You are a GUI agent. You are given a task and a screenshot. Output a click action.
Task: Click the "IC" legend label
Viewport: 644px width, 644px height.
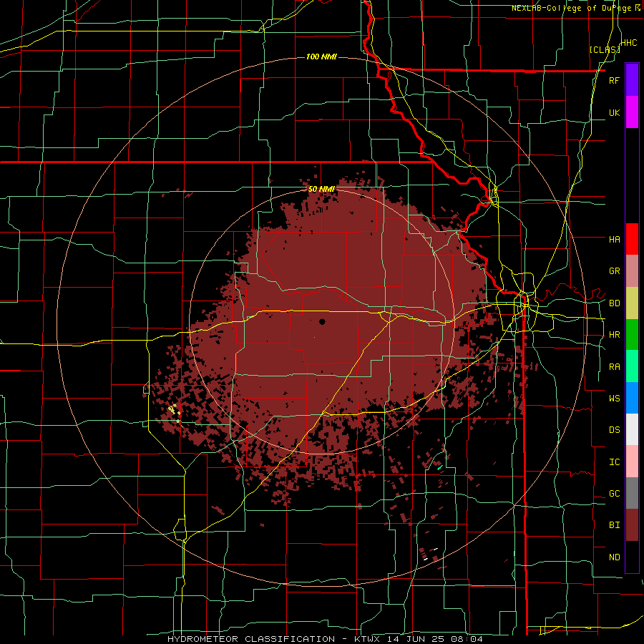(614, 462)
